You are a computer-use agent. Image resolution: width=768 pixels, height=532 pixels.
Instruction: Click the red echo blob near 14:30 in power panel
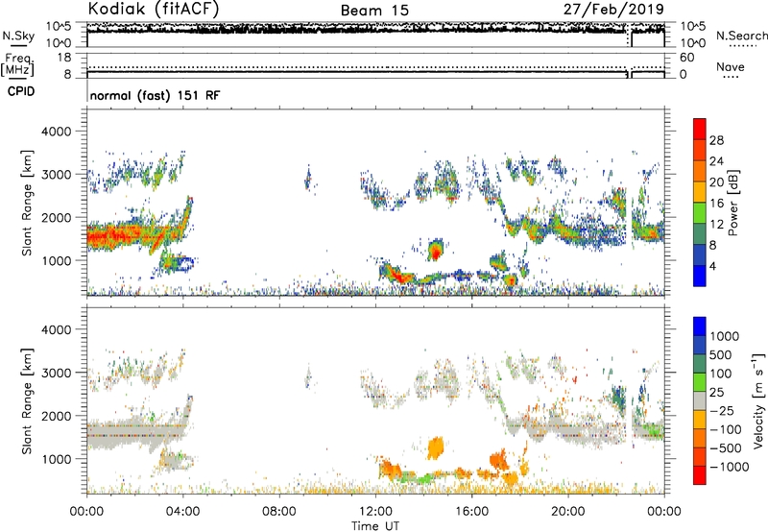tap(435, 252)
